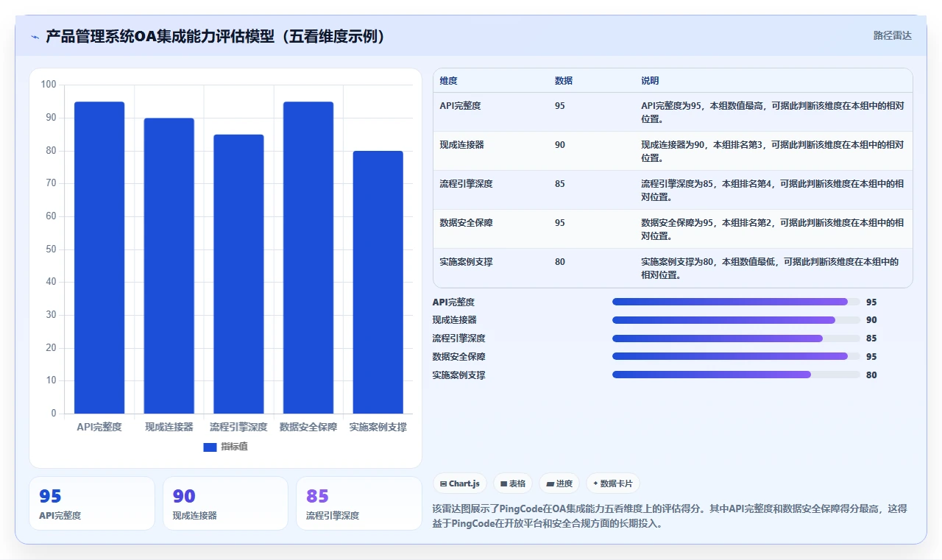Select the Chart.js chip

point(460,483)
